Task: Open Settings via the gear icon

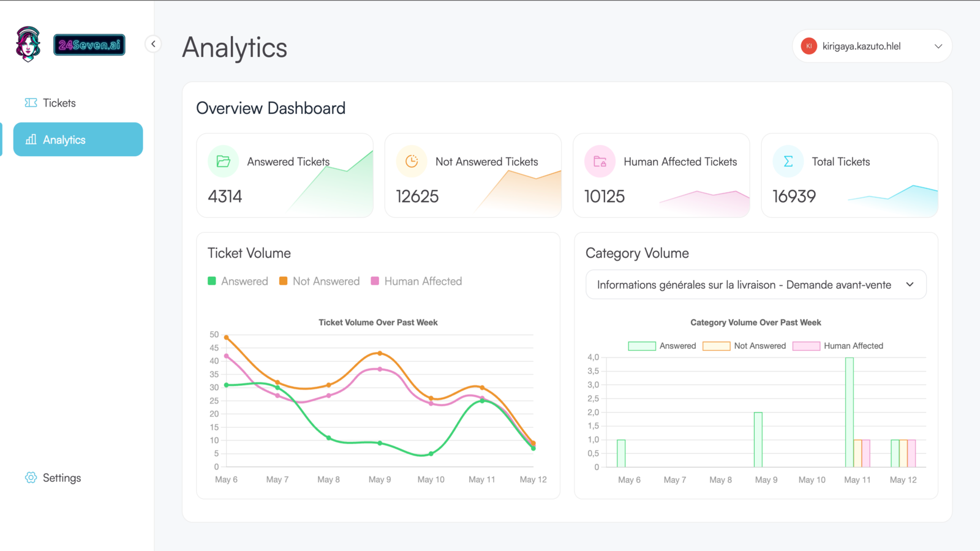Action: coord(30,478)
